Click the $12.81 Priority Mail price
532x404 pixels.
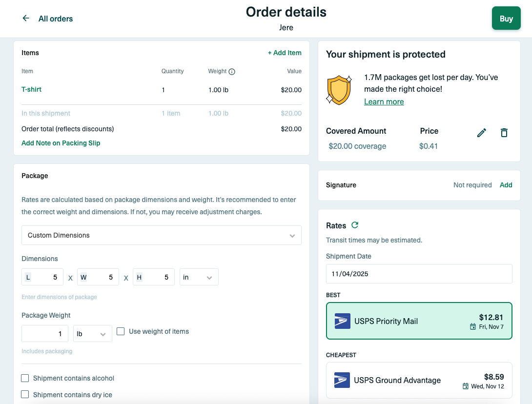491,317
